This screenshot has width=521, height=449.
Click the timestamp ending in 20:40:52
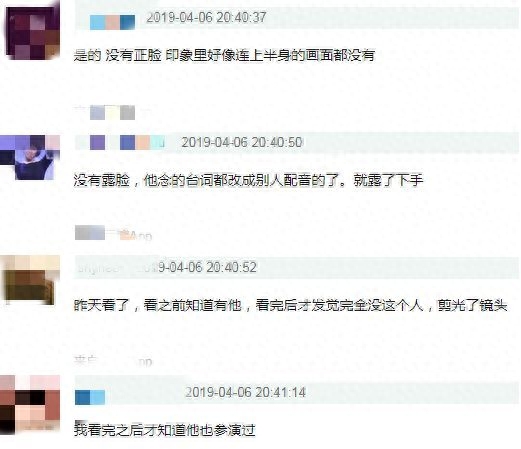tap(207, 267)
